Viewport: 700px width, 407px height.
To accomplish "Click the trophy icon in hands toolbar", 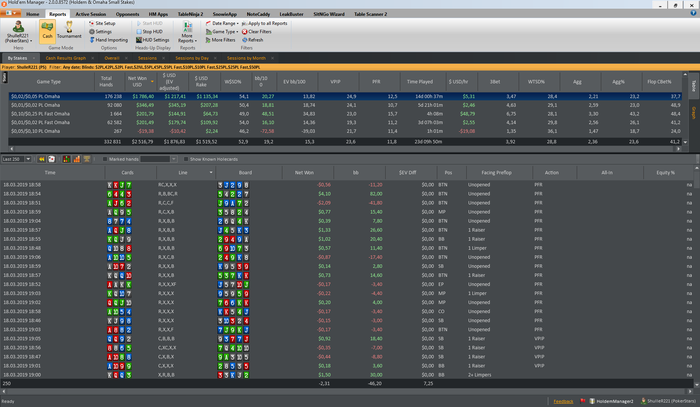I will pos(87,159).
